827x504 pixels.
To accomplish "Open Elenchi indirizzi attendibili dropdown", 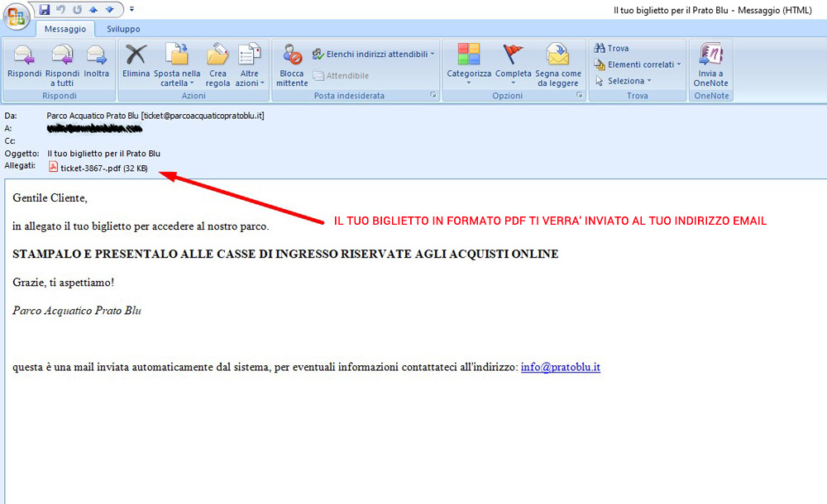I will (x=374, y=55).
